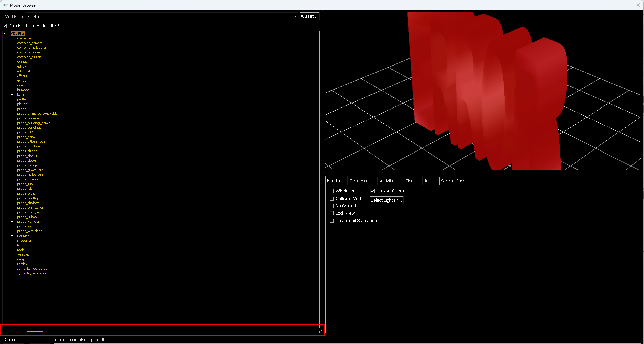This screenshot has height=344, width=644.
Task: Select the props_canal folder
Action: pos(26,137)
